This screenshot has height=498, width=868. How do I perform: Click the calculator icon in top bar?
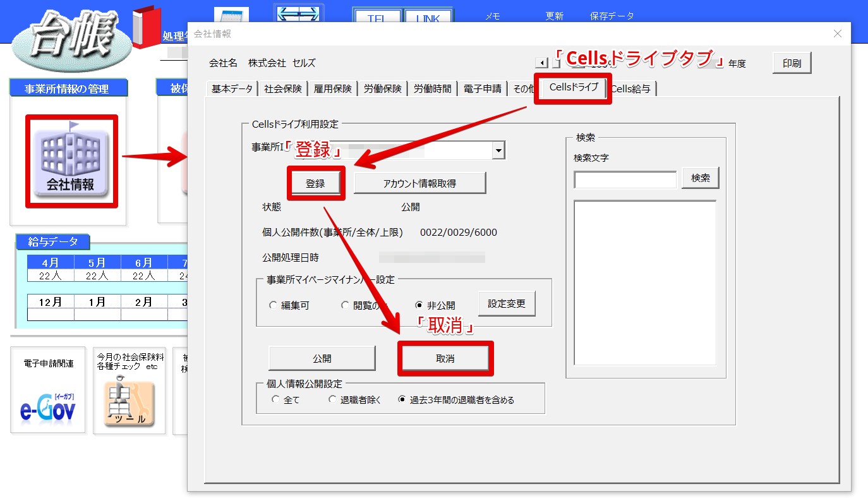pos(231,15)
